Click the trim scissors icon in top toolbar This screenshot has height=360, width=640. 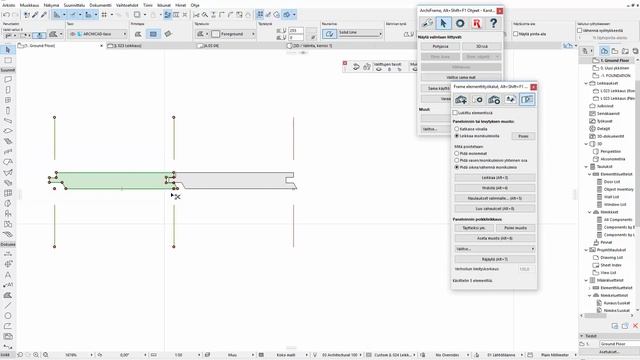pos(196,15)
